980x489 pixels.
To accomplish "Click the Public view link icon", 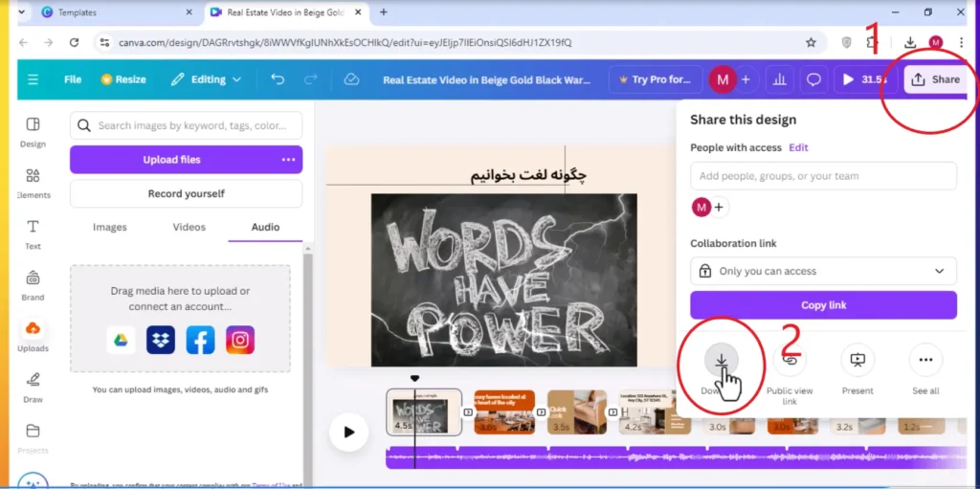I will [790, 360].
